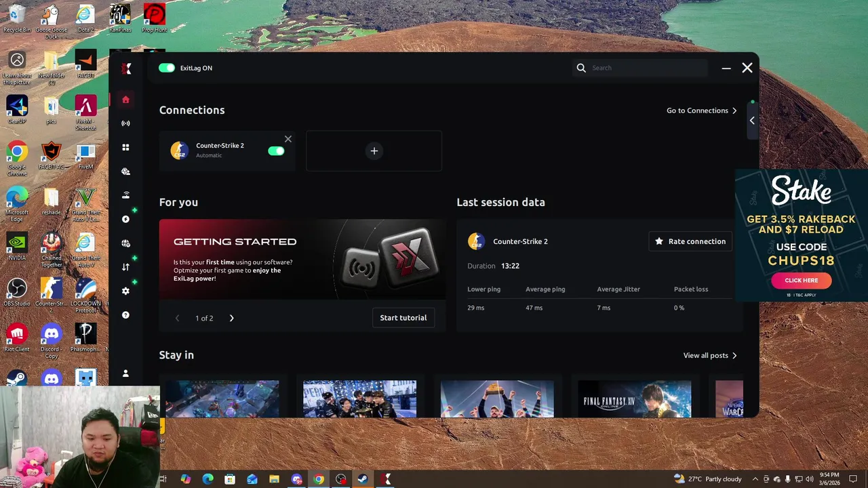Image resolution: width=868 pixels, height=488 pixels.
Task: Open Microsoft Edge desktop shortcut
Action: point(17,204)
